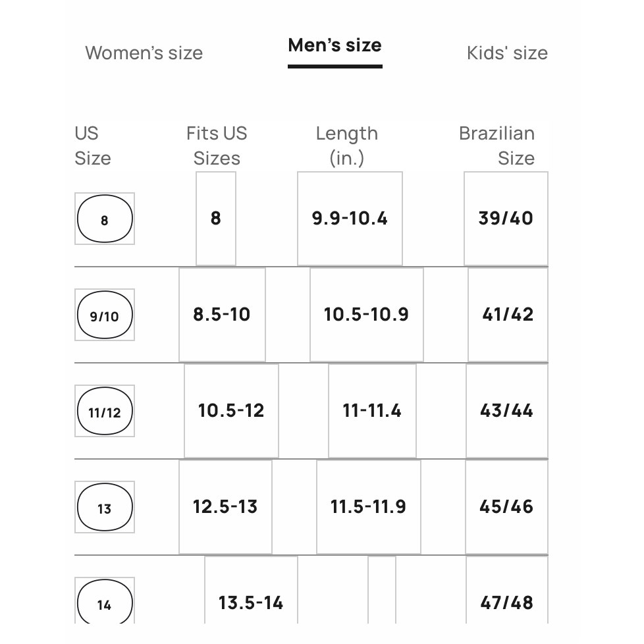Select the US size 9/10 oval
The width and height of the screenshot is (644, 644).
point(105,315)
